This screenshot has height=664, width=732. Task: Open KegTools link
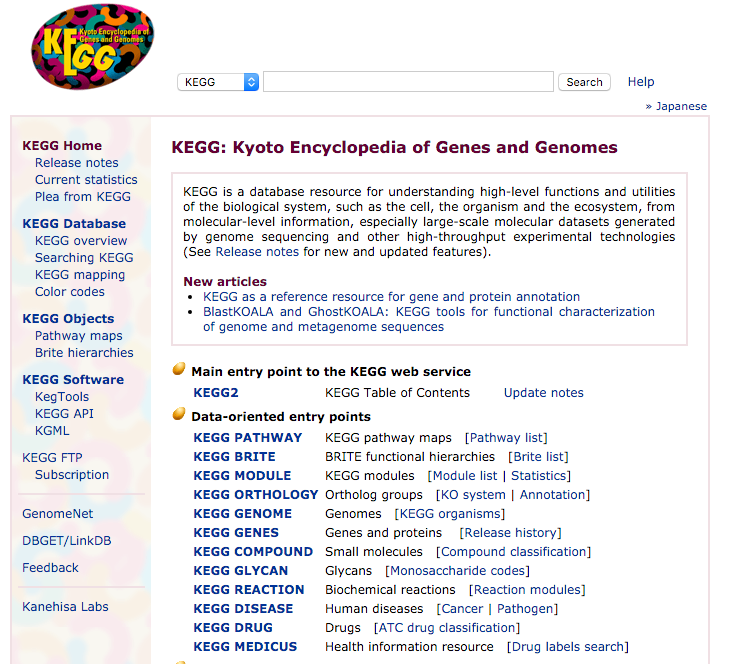[62, 397]
